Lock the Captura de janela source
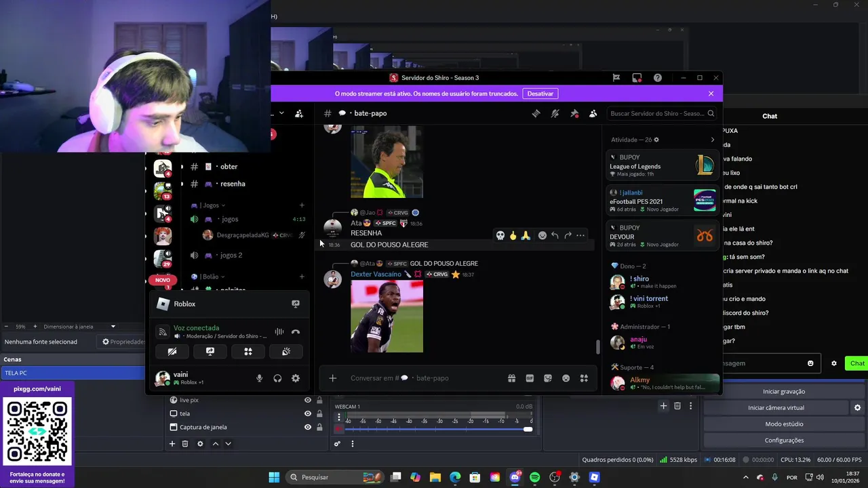Image resolution: width=868 pixels, height=488 pixels. (319, 427)
